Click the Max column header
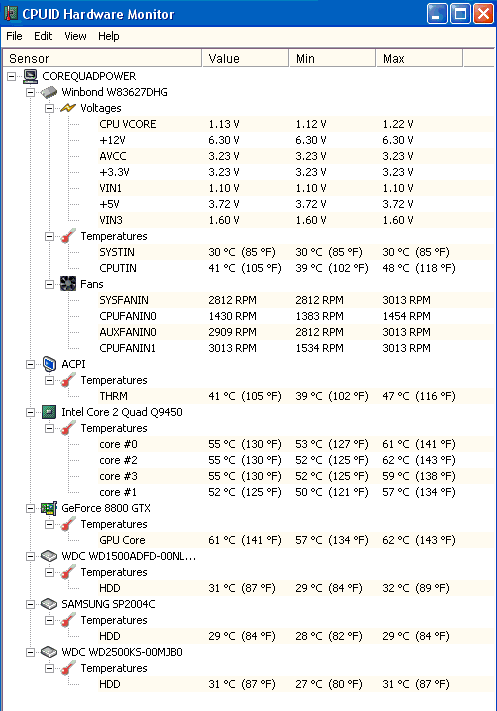 click(419, 58)
